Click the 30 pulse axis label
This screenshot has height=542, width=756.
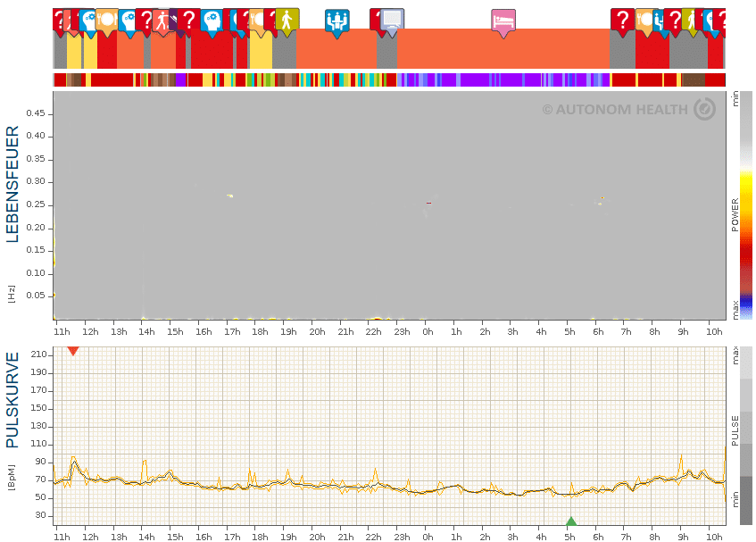(41, 515)
